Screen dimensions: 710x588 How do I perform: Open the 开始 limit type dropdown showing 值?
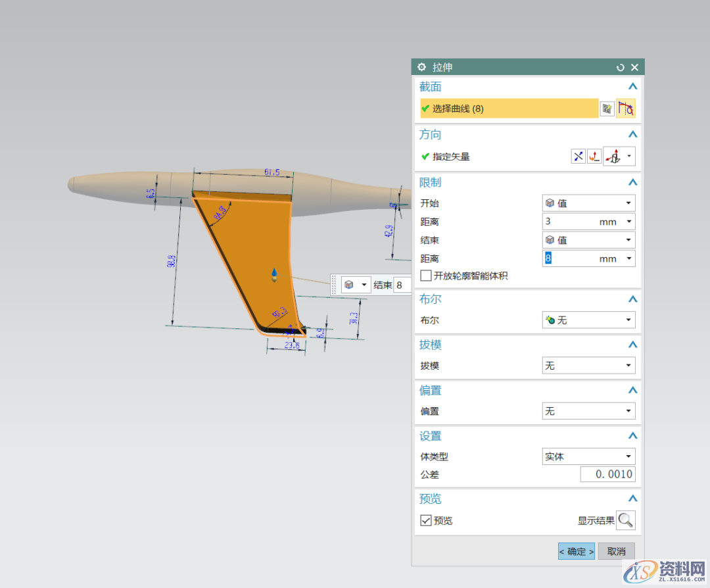click(588, 203)
